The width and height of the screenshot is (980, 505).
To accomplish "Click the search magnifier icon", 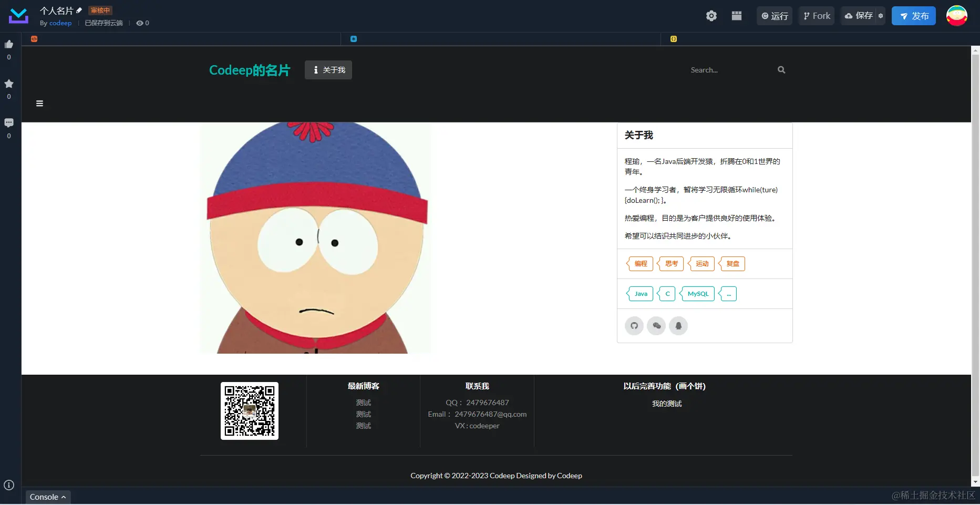I will click(781, 70).
